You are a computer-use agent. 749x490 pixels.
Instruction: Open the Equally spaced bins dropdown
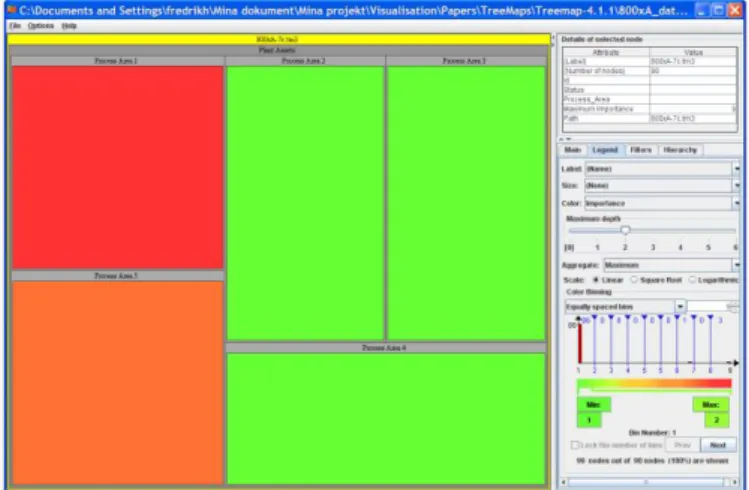(625, 306)
